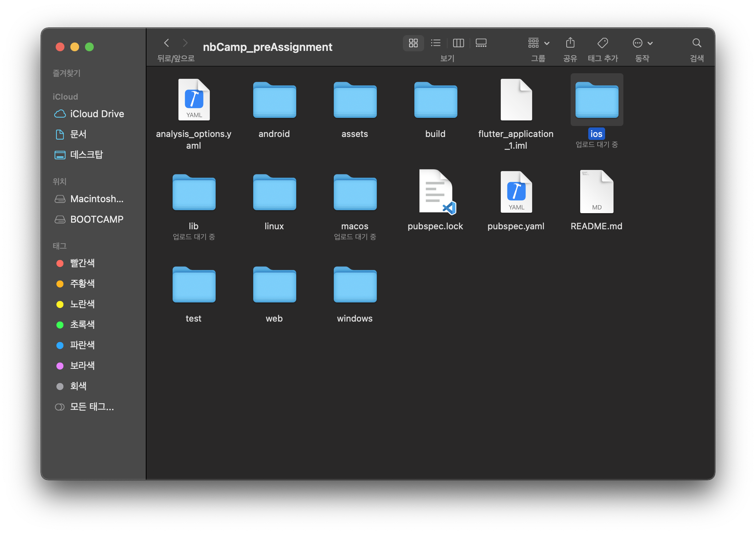Minimize the Finder window (yellow button)
This screenshot has height=534, width=756.
[75, 47]
